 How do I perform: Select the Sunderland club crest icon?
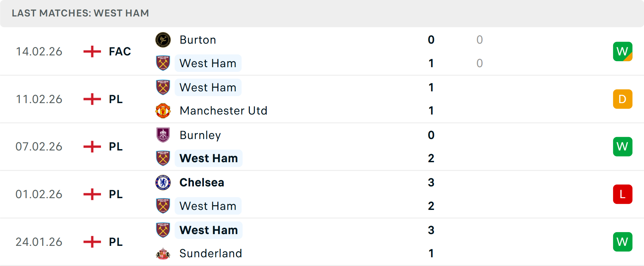163,254
